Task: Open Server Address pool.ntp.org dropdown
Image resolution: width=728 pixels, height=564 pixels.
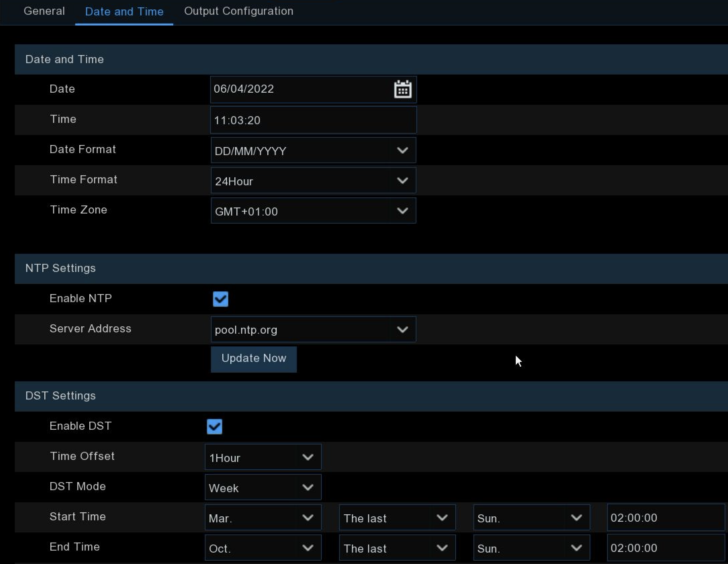Action: [x=313, y=329]
